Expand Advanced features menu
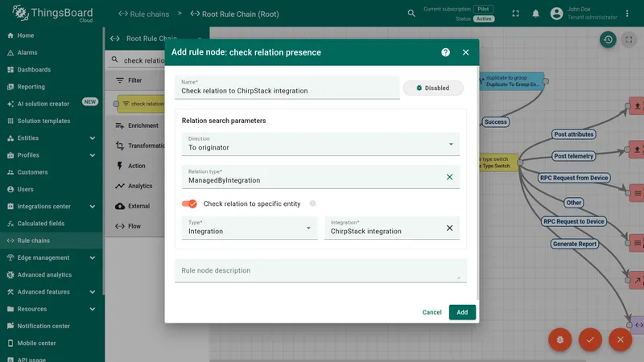Viewport: 644px width, 362px height. click(93, 292)
